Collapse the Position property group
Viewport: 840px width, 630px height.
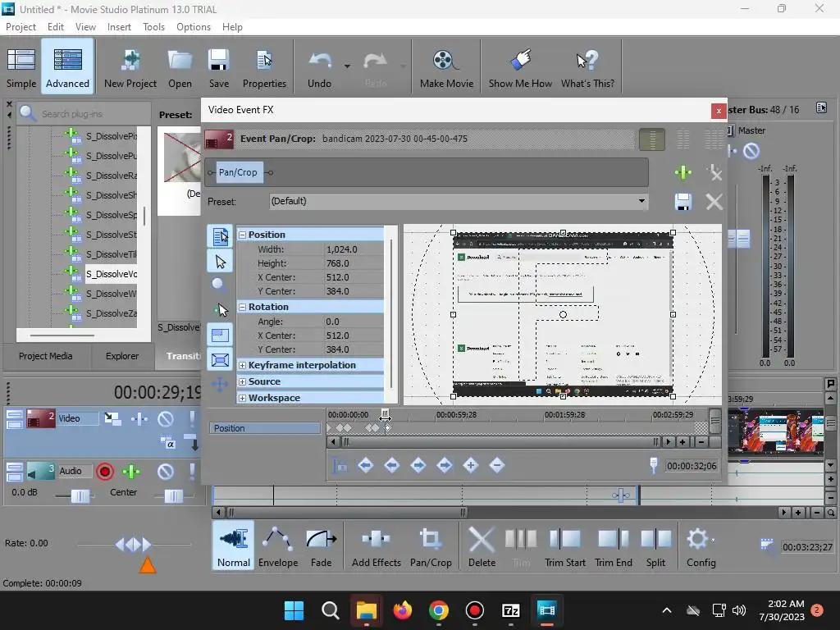point(242,235)
